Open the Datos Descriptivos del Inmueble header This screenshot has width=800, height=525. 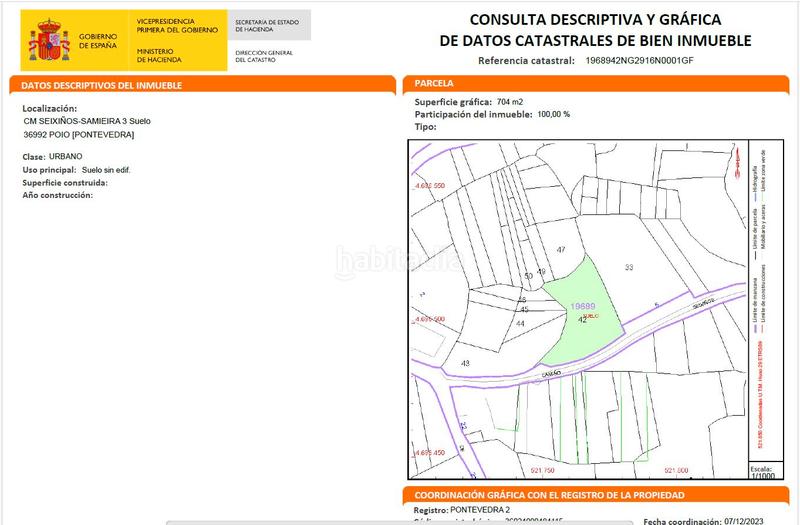(x=102, y=85)
